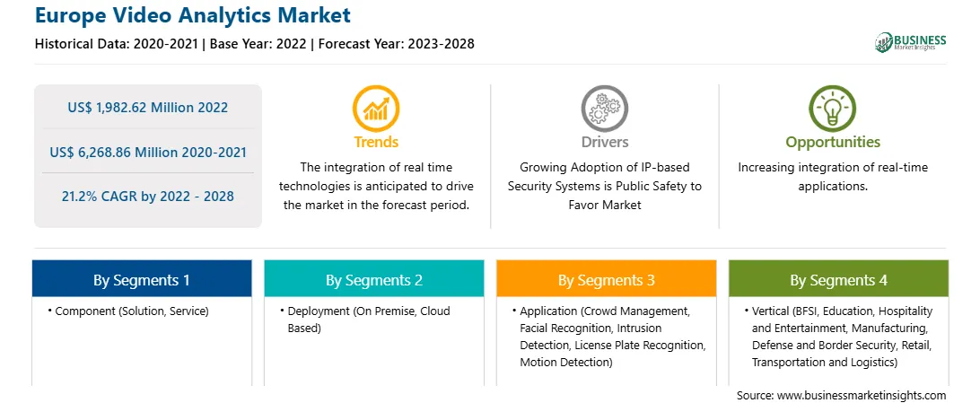980x403 pixels.
Task: Click the Europe Video Analytics Market title
Action: point(192,15)
